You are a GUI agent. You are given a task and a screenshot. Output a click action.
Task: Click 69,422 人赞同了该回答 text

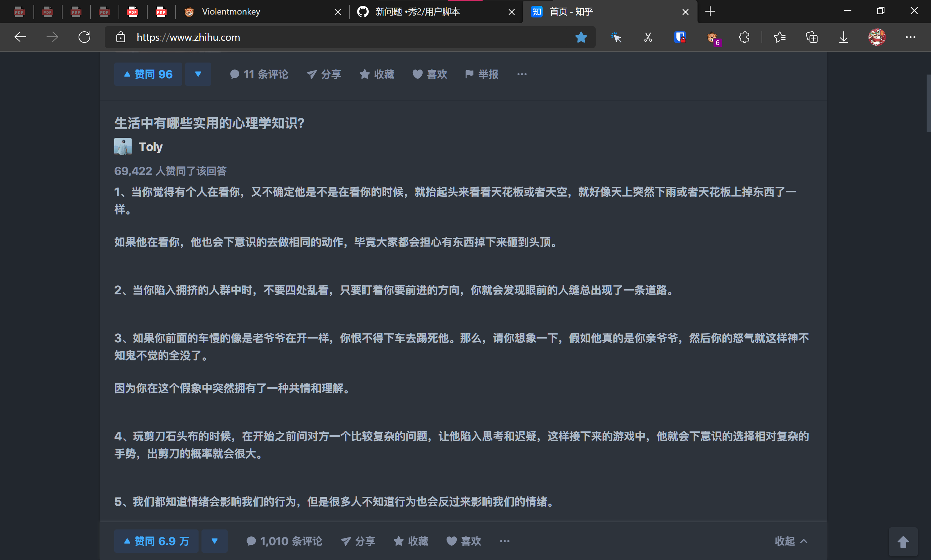(x=170, y=171)
